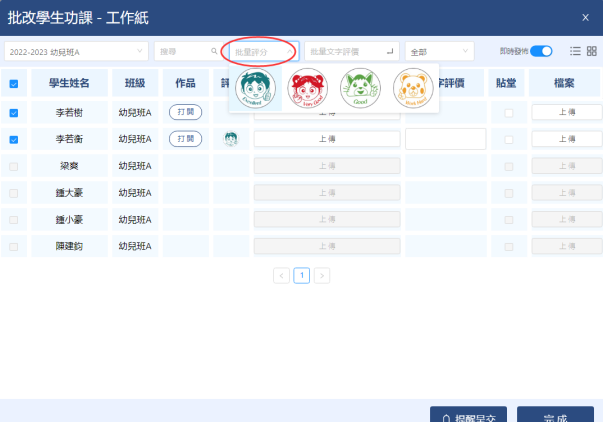Close the 批改學生功課 dialog
Image resolution: width=603 pixels, height=422 pixels.
click(x=585, y=17)
